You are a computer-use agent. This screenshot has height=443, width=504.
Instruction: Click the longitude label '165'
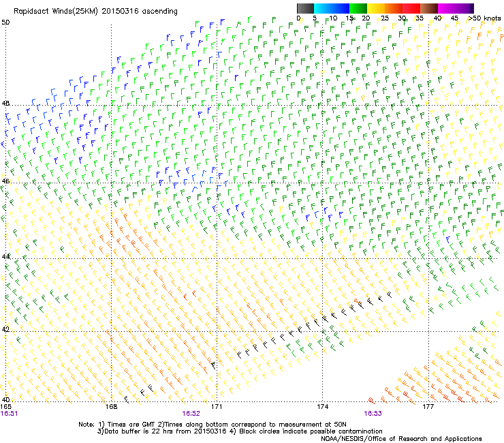(x=5, y=407)
